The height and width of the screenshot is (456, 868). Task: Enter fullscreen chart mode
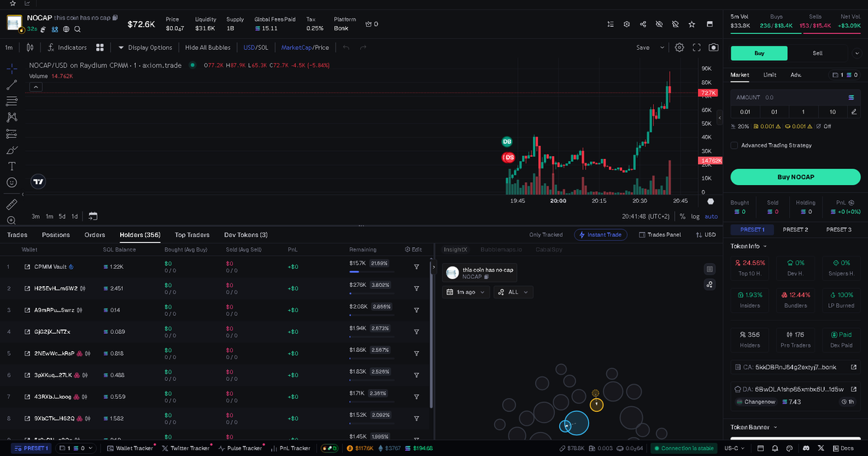(x=697, y=48)
